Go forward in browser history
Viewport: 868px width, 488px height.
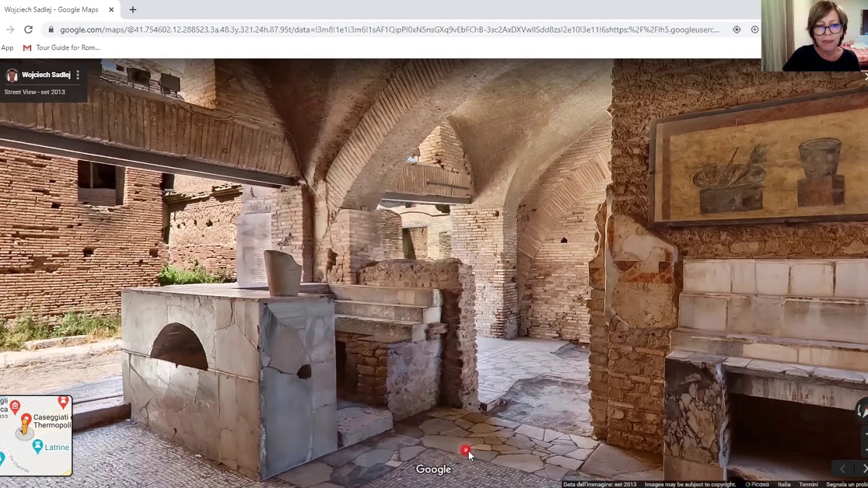[9, 29]
